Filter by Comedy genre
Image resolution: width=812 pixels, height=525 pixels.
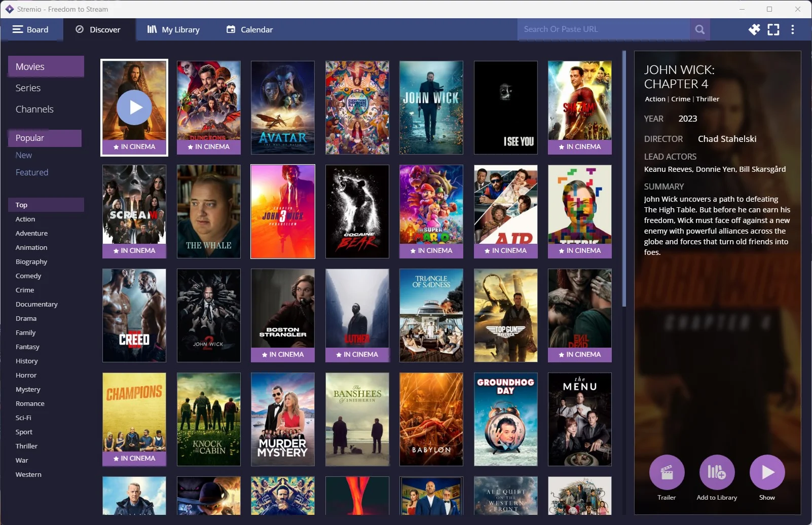28,276
